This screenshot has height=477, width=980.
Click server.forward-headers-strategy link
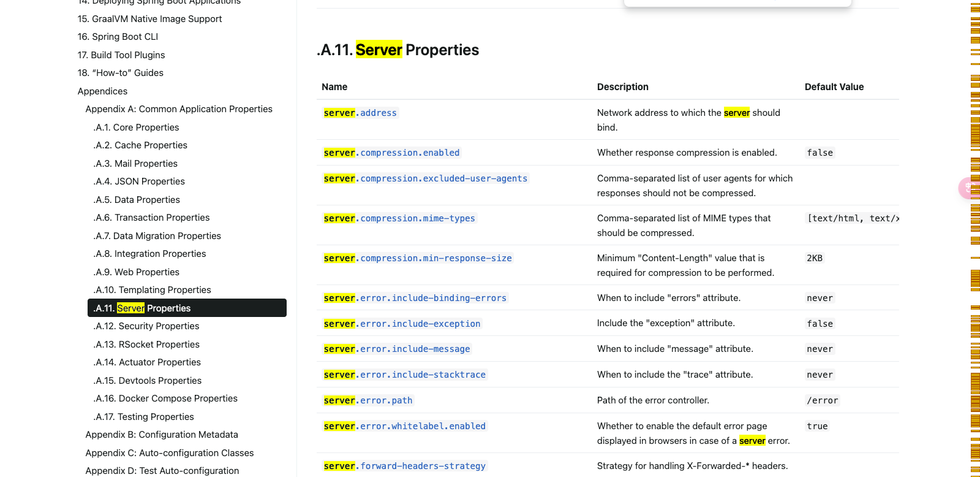click(405, 466)
